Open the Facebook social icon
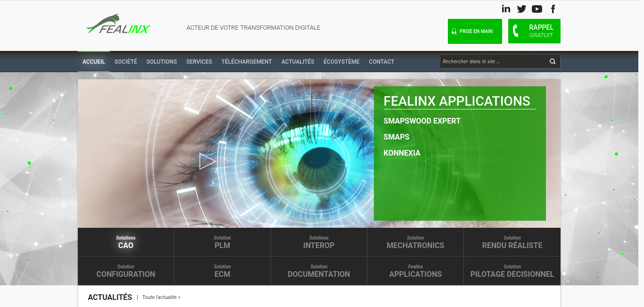This screenshot has width=644, height=307. pos(553,8)
